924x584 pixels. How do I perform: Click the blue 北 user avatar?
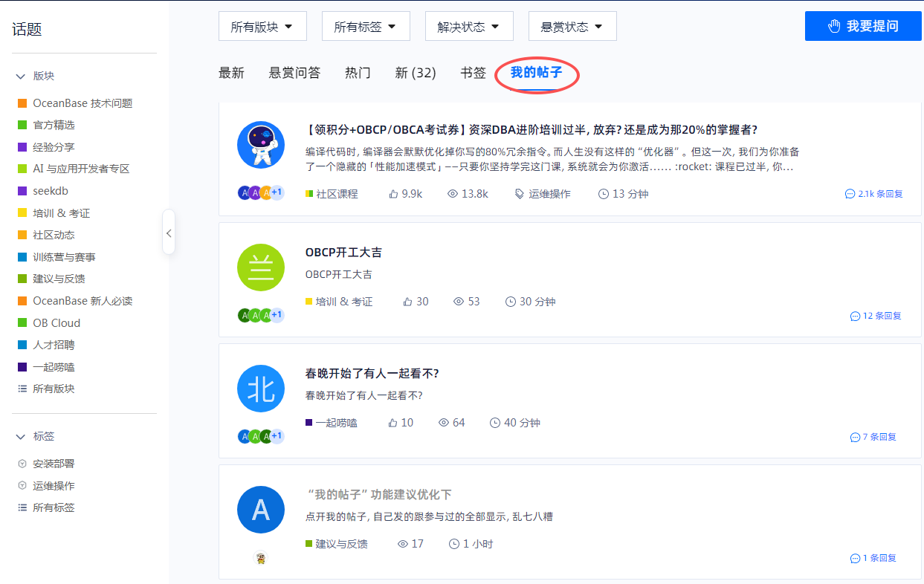tap(261, 389)
